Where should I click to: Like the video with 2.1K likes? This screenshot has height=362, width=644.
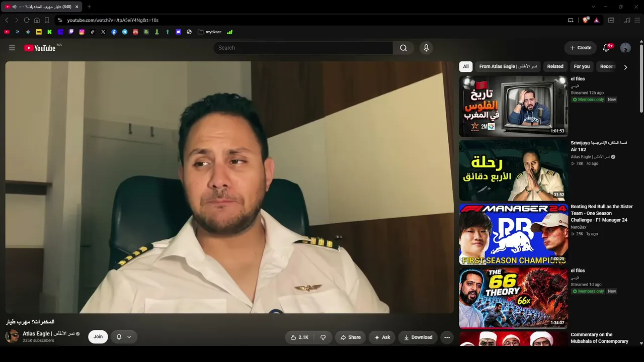(299, 337)
